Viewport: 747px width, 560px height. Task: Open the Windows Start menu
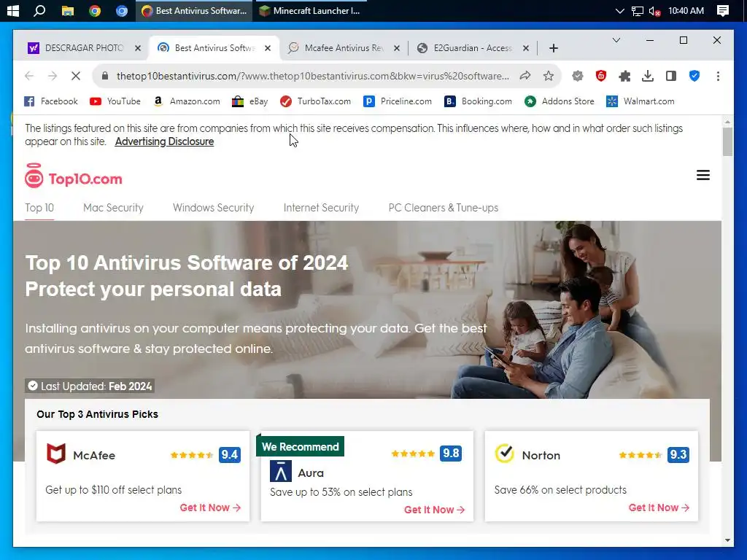coord(13,10)
